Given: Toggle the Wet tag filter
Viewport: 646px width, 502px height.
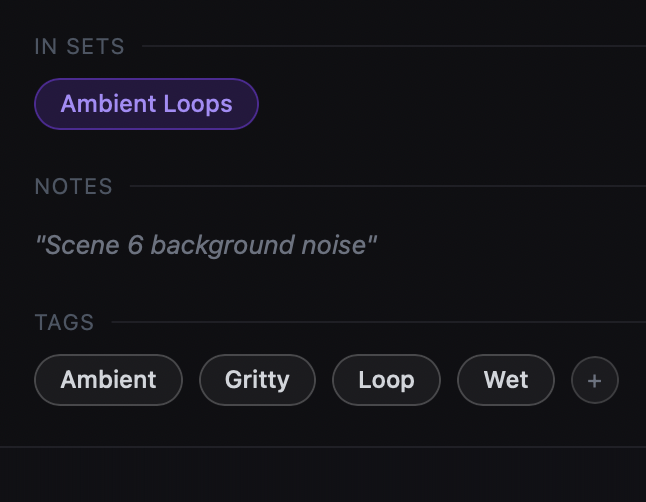Looking at the screenshot, I should tap(505, 380).
